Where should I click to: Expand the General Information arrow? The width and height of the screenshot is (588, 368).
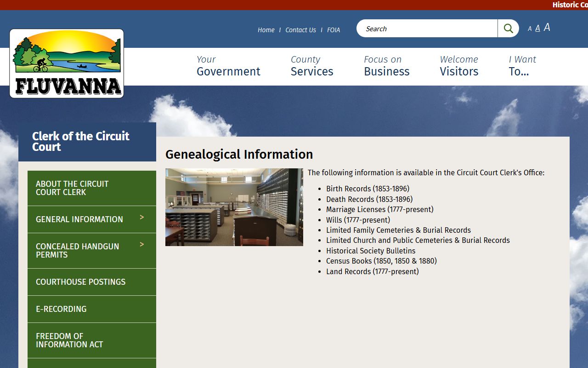[142, 217]
